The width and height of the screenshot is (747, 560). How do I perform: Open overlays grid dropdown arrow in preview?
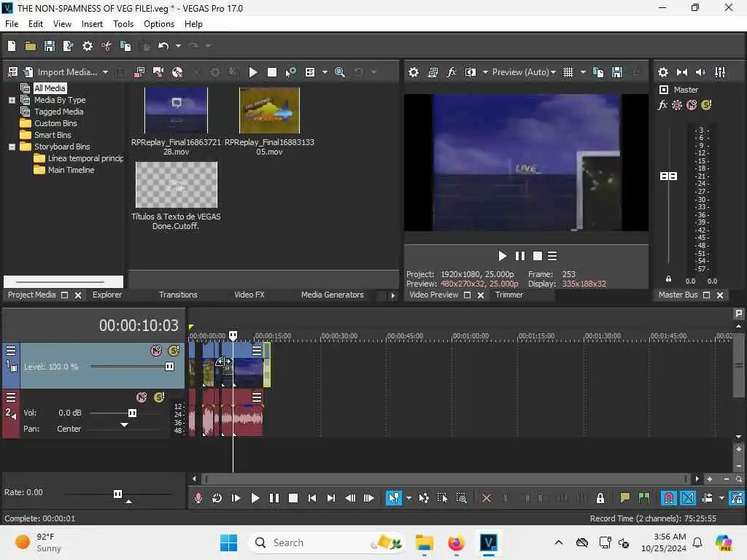tap(583, 72)
